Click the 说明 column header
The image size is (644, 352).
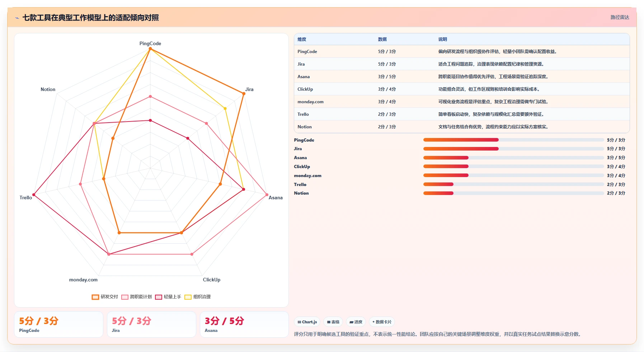(x=442, y=39)
